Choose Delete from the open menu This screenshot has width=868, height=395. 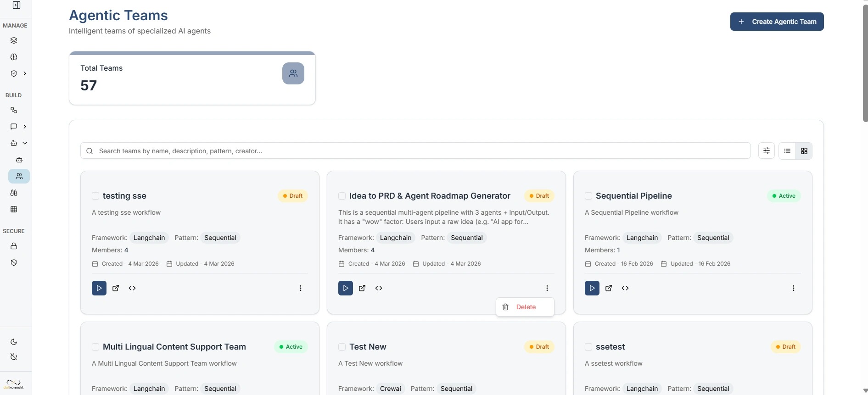point(525,307)
